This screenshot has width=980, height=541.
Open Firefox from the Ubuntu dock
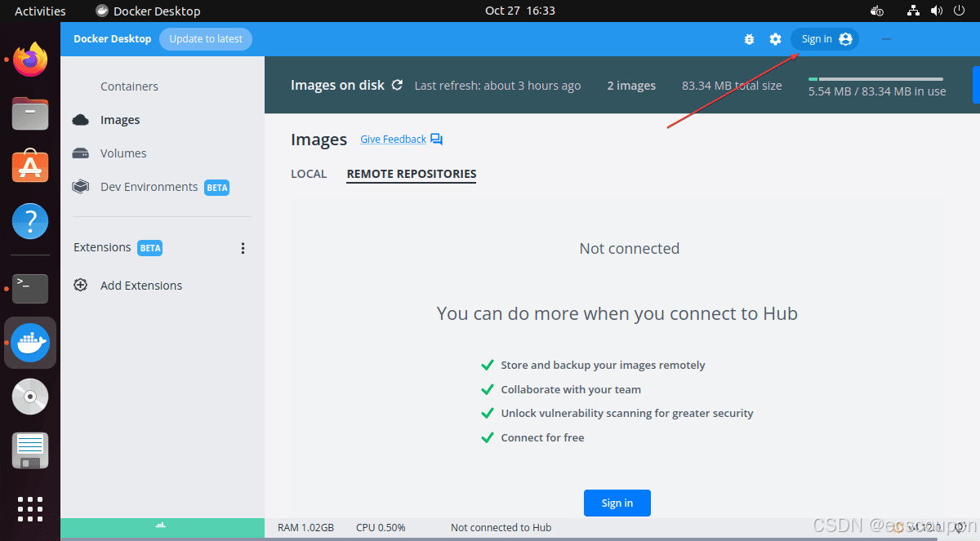(x=30, y=60)
